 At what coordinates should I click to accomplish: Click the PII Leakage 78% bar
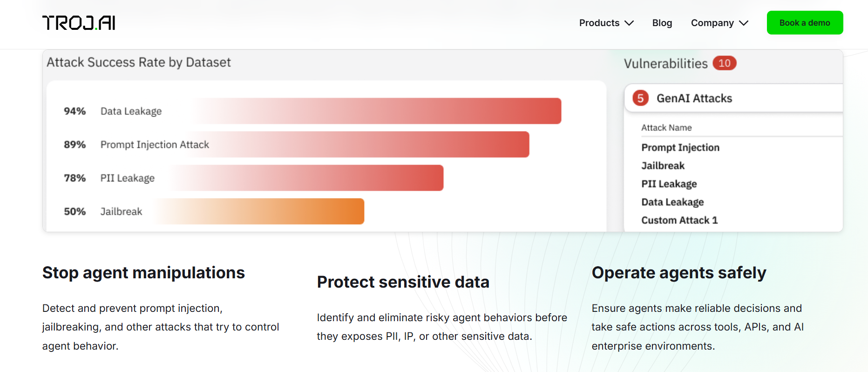pyautogui.click(x=307, y=178)
